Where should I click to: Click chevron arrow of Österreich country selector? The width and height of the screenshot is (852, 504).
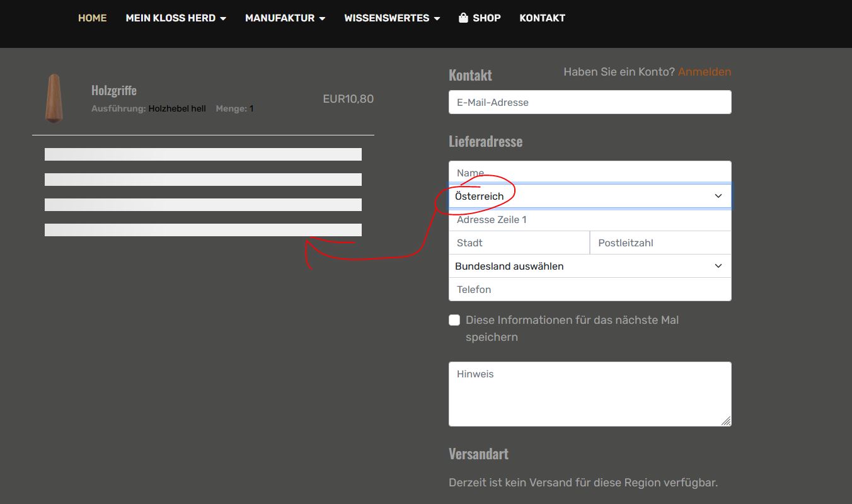(x=718, y=196)
